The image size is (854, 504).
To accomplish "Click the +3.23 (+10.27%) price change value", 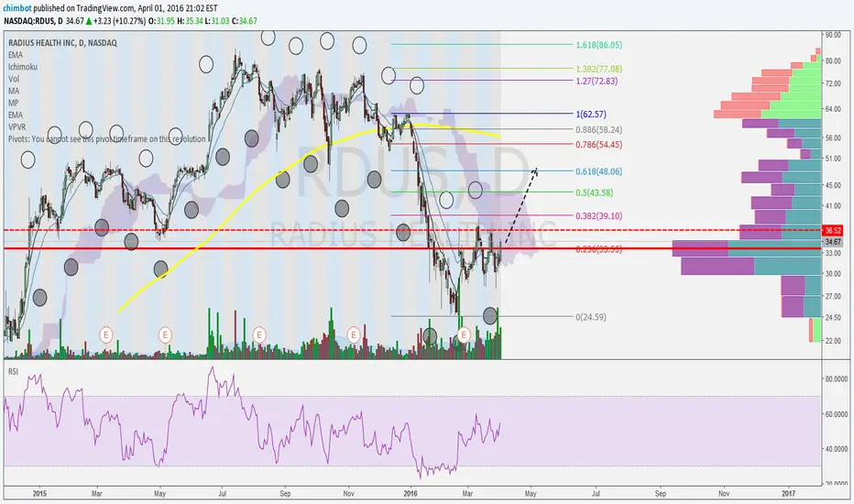I will (119, 21).
